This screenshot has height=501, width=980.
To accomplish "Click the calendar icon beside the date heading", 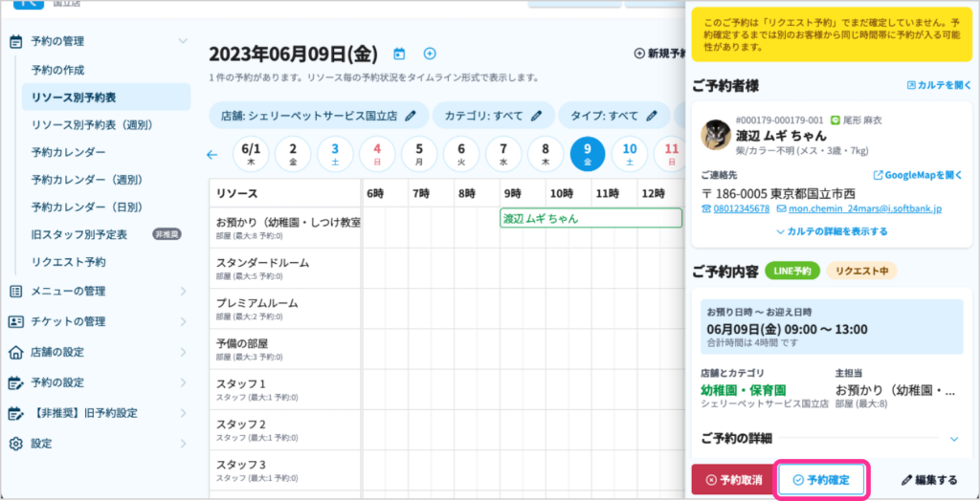I will pos(399,54).
